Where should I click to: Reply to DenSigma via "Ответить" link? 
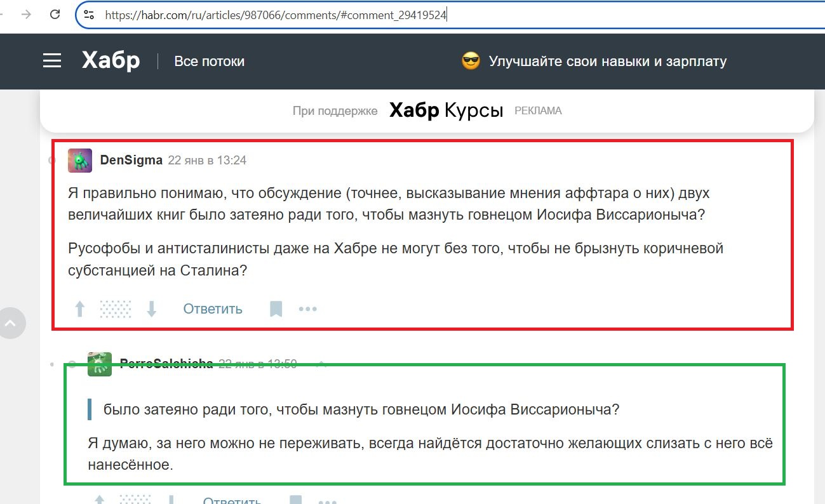click(x=213, y=308)
